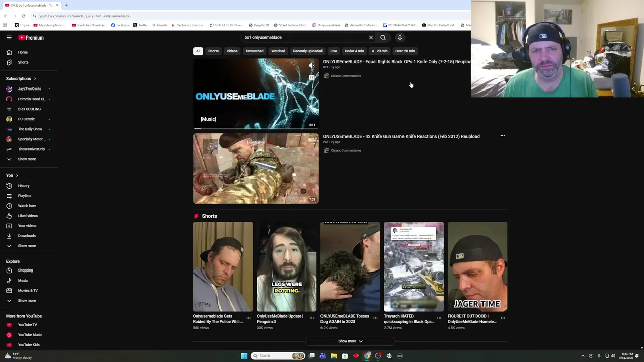Toggle captions on preview thumbnail
This screenshot has width=644, height=362.
click(x=312, y=77)
